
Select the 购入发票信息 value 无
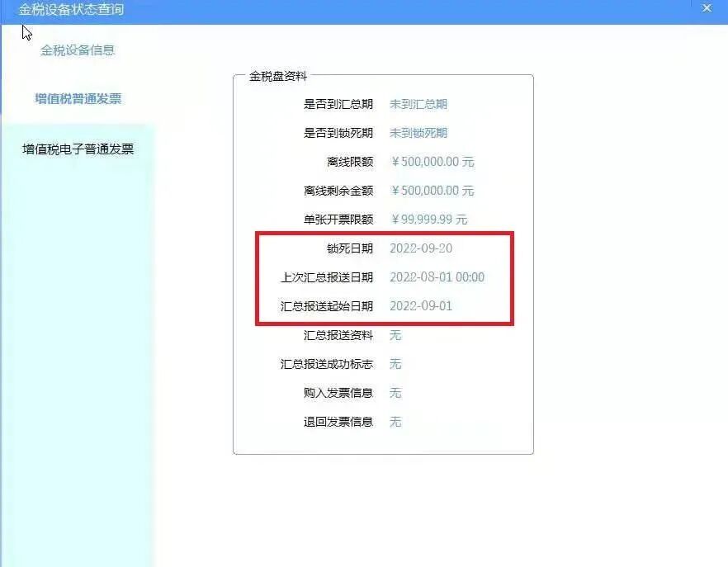pyautogui.click(x=395, y=393)
